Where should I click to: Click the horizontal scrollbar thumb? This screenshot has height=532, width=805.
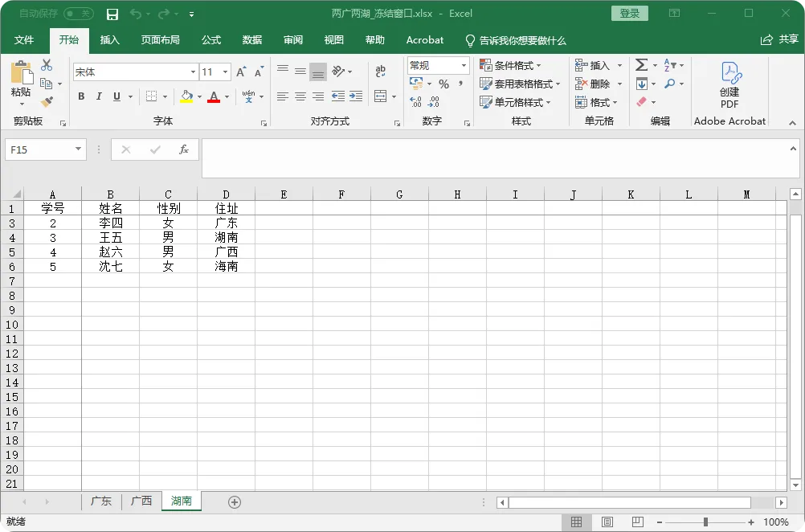pyautogui.click(x=630, y=502)
